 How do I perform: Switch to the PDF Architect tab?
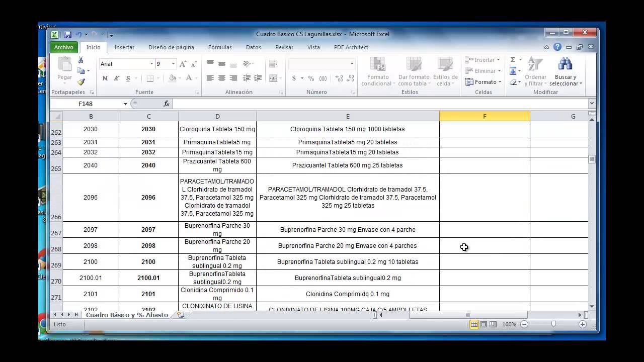351,47
